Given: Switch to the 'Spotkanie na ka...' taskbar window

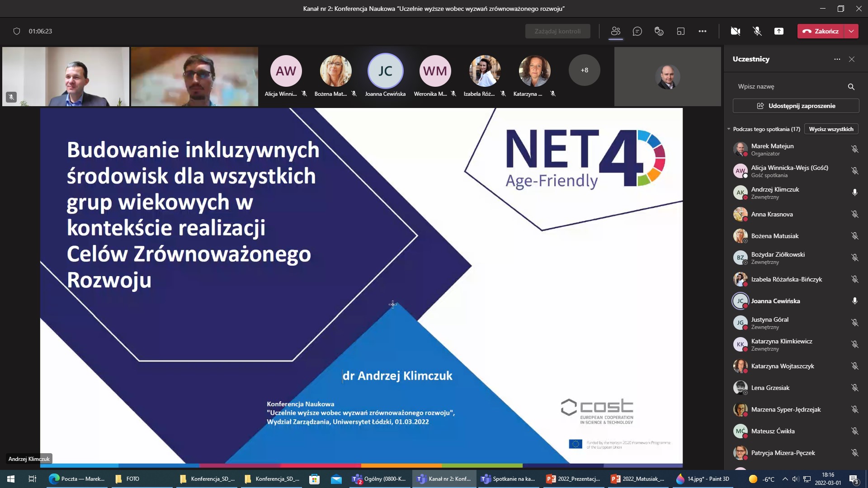Looking at the screenshot, I should pos(508,479).
